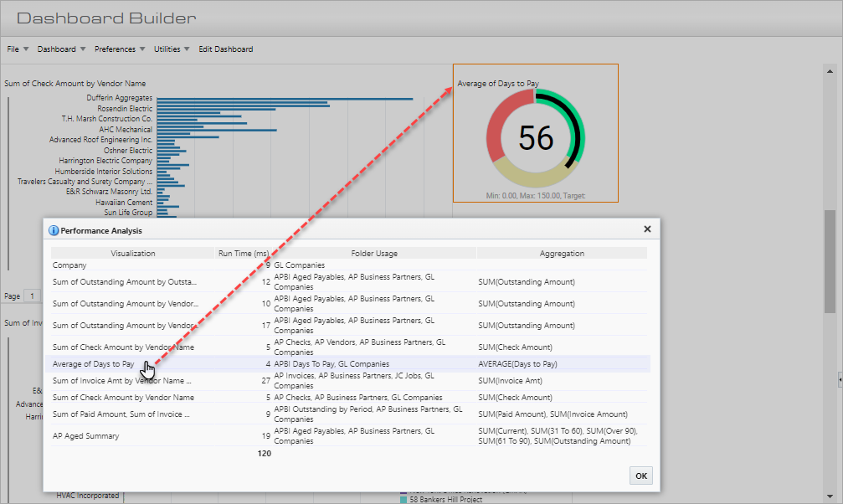Image resolution: width=843 pixels, height=504 pixels.
Task: Select Sum of Outstanding Amount by Outsta... row
Action: coord(349,282)
